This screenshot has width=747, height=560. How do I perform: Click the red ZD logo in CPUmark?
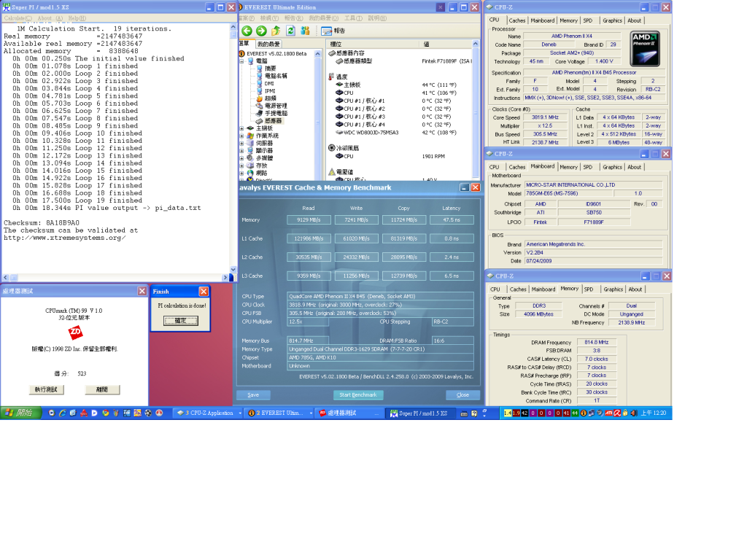[75, 332]
